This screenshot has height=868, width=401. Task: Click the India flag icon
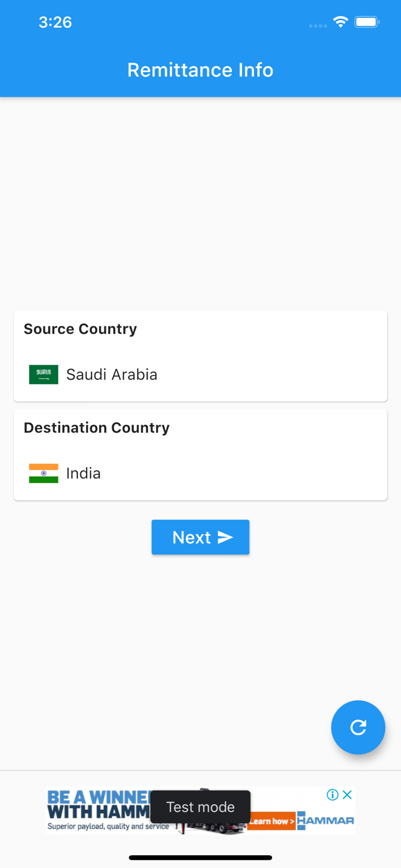43,473
